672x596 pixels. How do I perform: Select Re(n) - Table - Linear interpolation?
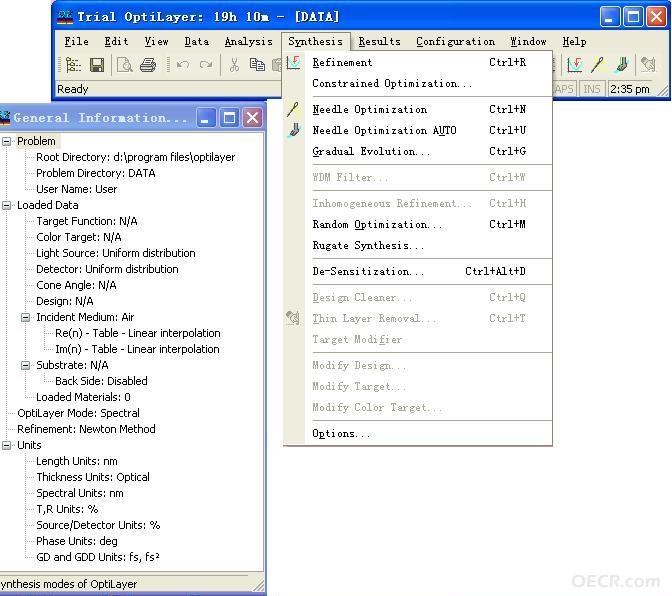[138, 333]
